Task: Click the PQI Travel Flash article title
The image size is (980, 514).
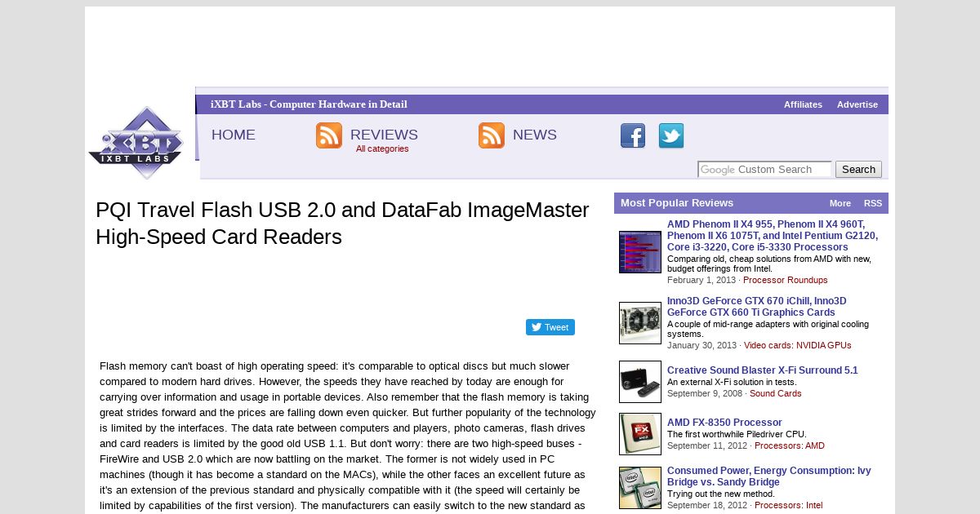Action: pyautogui.click(x=342, y=224)
